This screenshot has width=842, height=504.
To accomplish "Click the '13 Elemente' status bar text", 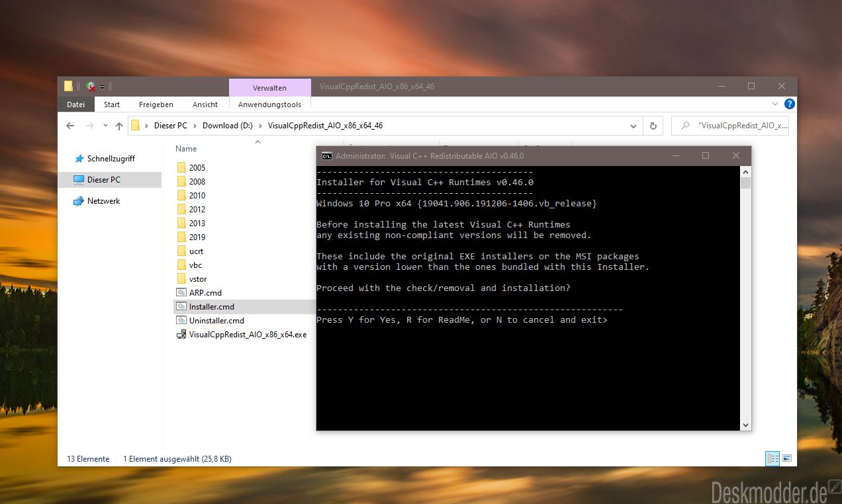I will [88, 458].
